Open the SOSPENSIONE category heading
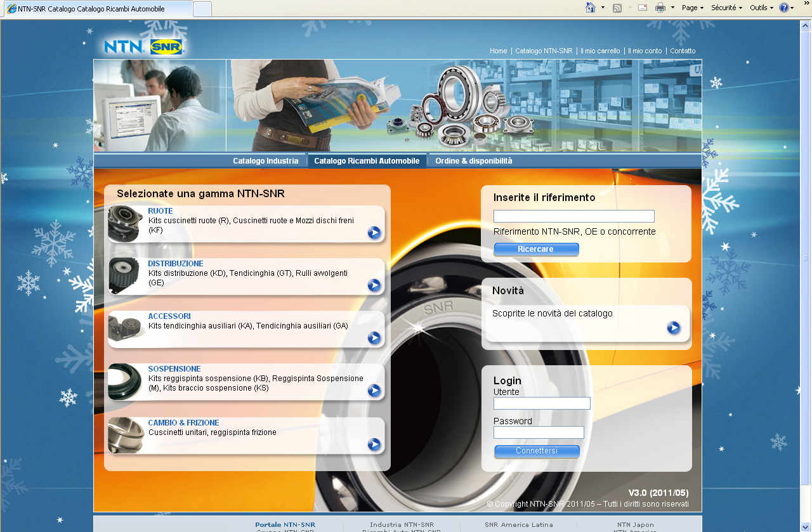The image size is (812, 532). [x=174, y=369]
